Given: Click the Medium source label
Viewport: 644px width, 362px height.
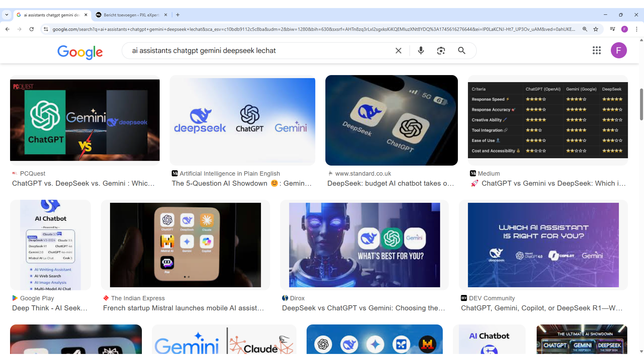Looking at the screenshot, I should click(489, 173).
